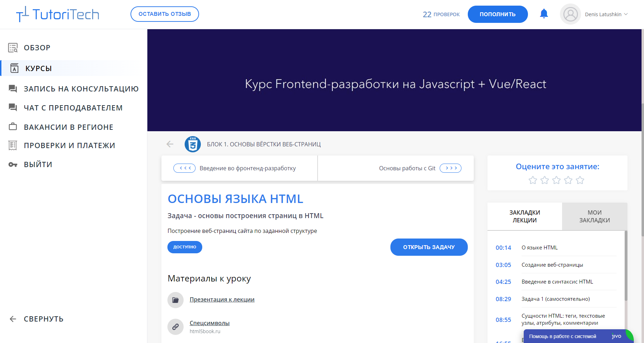Click the key icon next to Выйти
The image size is (644, 343).
(13, 165)
